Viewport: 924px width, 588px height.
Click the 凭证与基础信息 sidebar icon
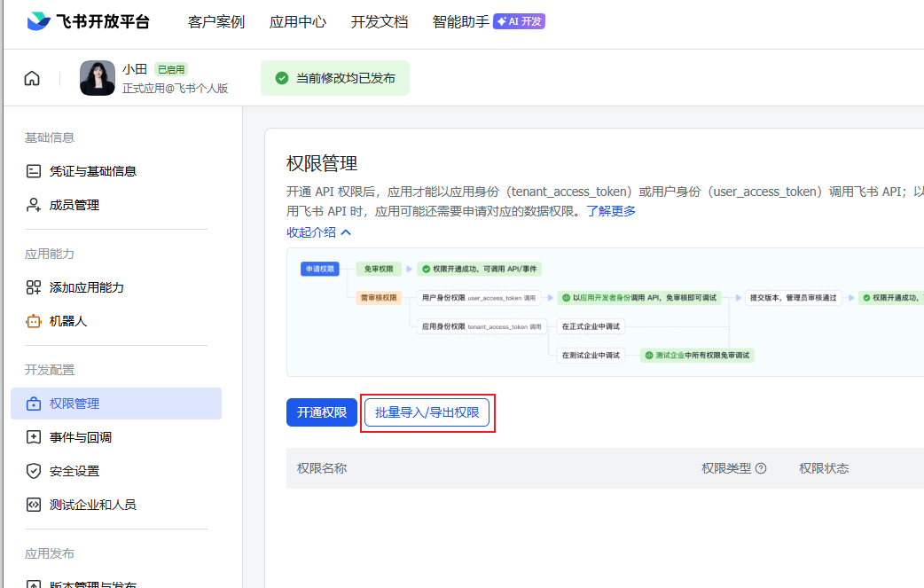click(x=34, y=171)
